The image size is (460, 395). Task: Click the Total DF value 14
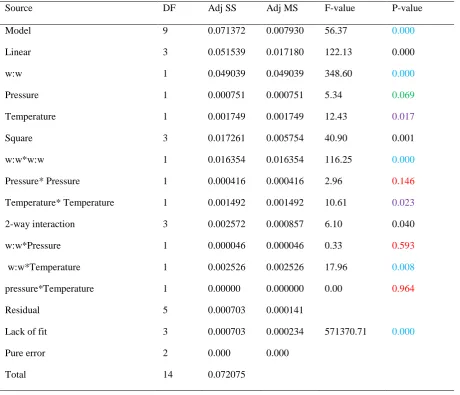168,375
